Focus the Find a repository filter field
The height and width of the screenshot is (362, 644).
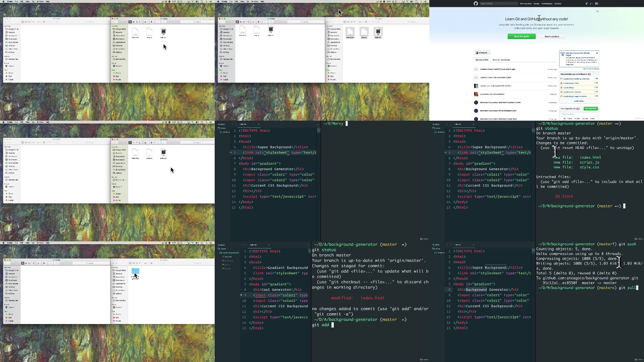[x=579, y=114]
